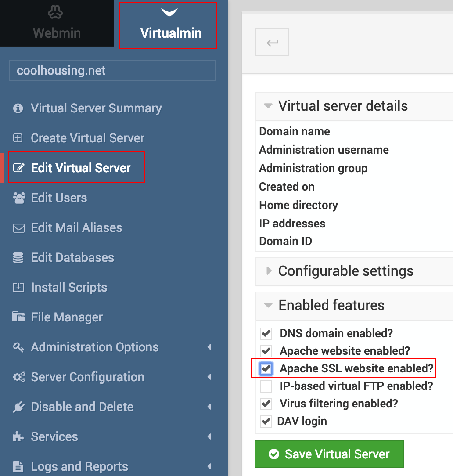Click the folder icon beside File Manager
This screenshot has width=453, height=476.
[18, 316]
